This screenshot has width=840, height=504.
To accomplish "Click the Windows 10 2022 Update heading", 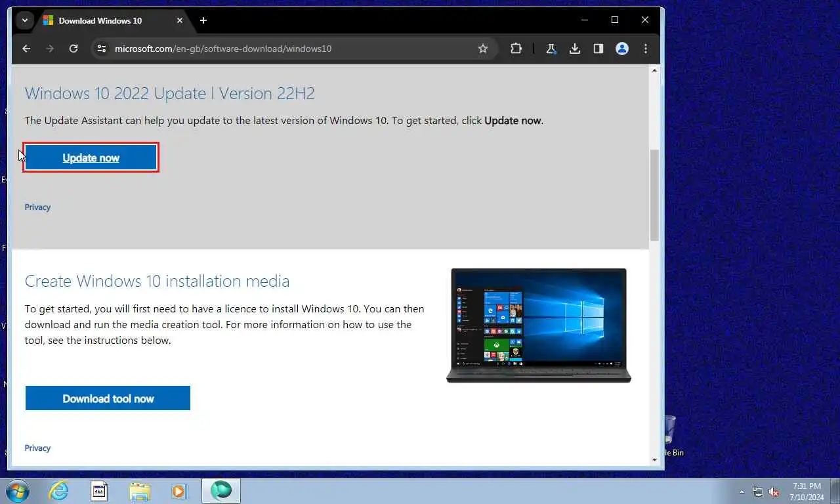I will click(169, 93).
